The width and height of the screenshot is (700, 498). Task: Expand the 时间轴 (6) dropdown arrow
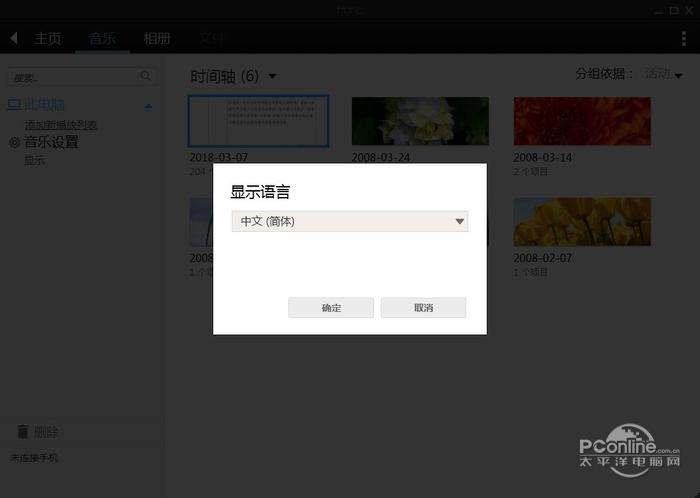pos(272,76)
